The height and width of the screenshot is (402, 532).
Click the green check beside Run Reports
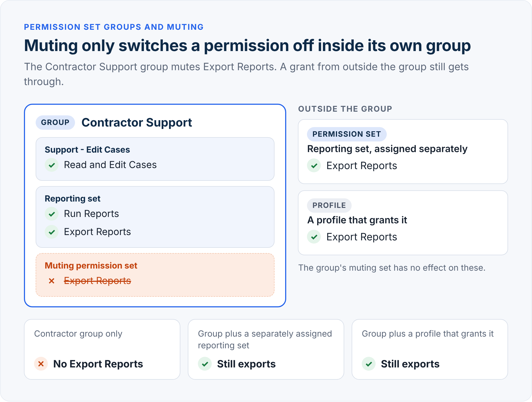pos(52,214)
